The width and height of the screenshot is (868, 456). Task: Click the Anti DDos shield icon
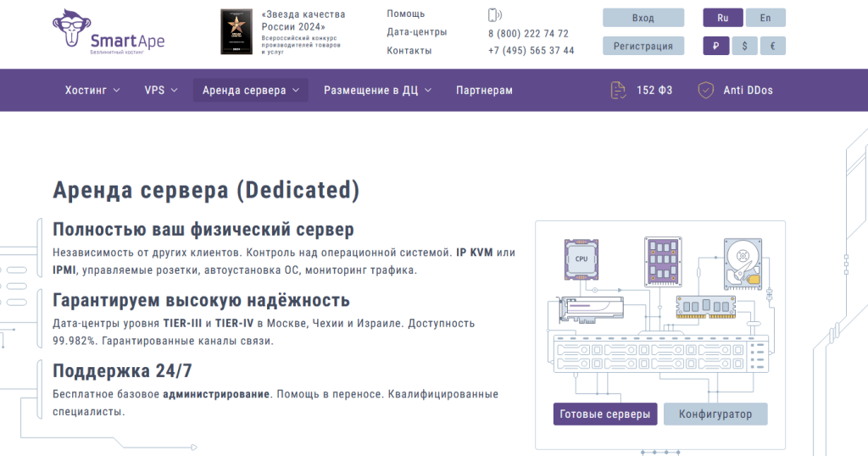705,90
